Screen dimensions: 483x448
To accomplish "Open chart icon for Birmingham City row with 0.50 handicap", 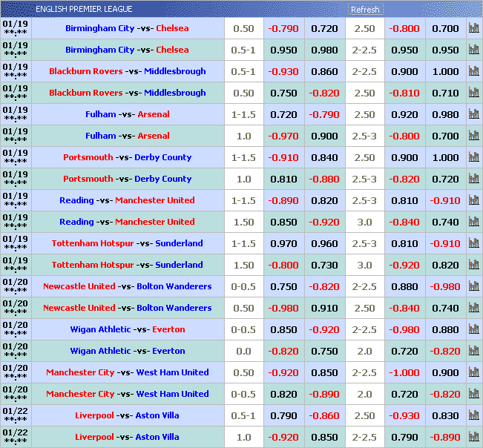I will pyautogui.click(x=473, y=28).
